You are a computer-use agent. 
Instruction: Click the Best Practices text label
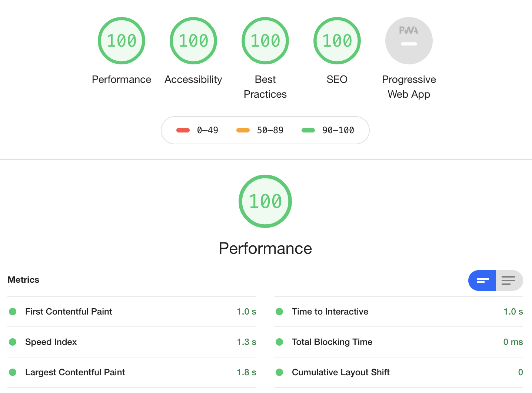pos(265,87)
